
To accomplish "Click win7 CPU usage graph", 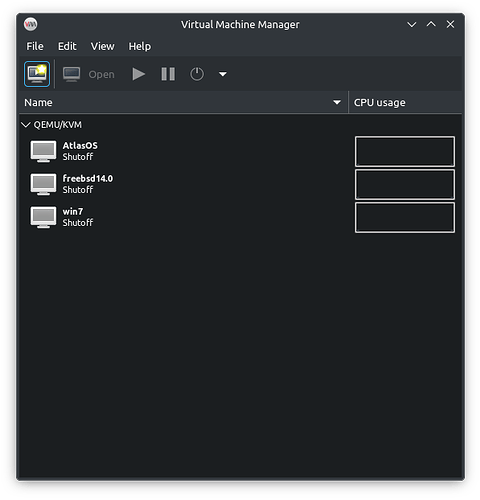I will click(405, 217).
